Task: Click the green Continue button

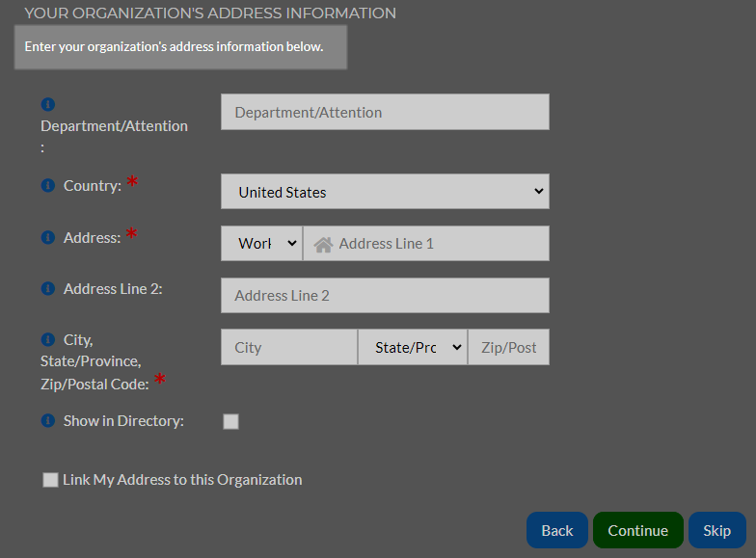Action: pyautogui.click(x=638, y=530)
